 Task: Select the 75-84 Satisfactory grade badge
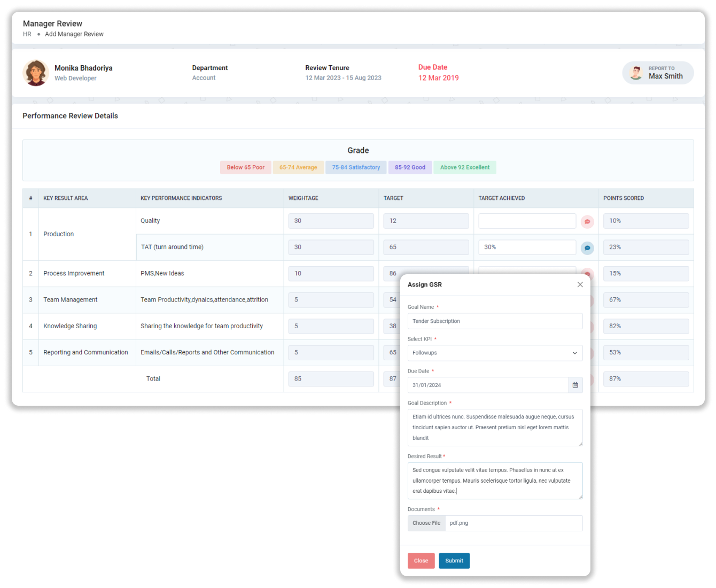356,167
